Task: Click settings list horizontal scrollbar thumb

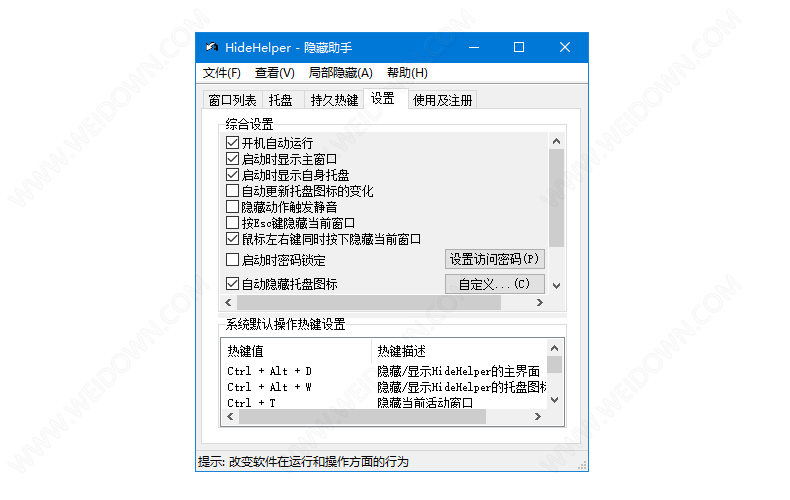Action: tap(369, 302)
